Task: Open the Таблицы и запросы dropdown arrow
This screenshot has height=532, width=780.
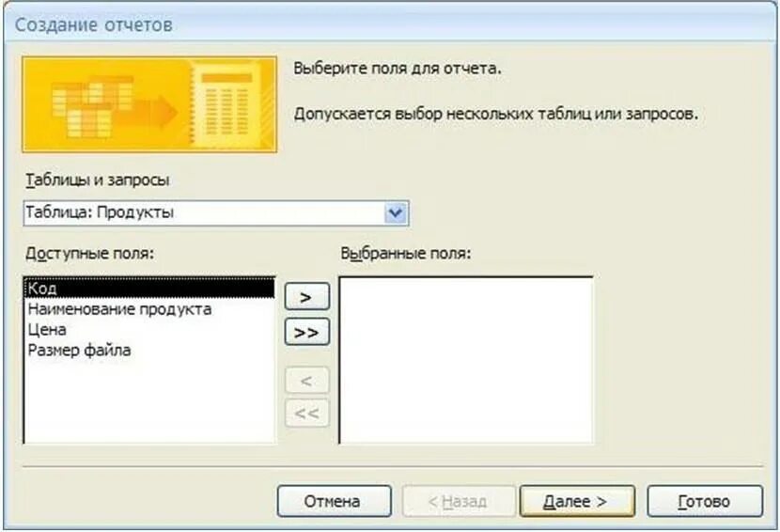Action: [x=396, y=213]
